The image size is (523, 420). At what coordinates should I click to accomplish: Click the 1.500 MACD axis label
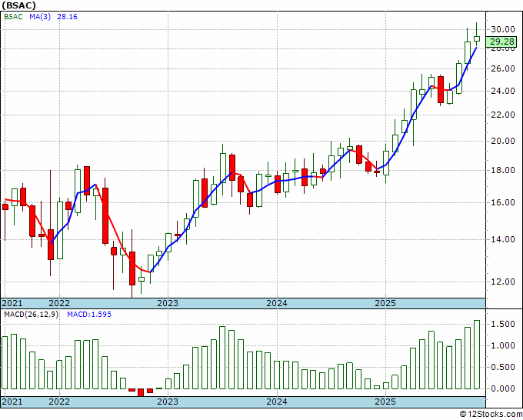(x=503, y=325)
